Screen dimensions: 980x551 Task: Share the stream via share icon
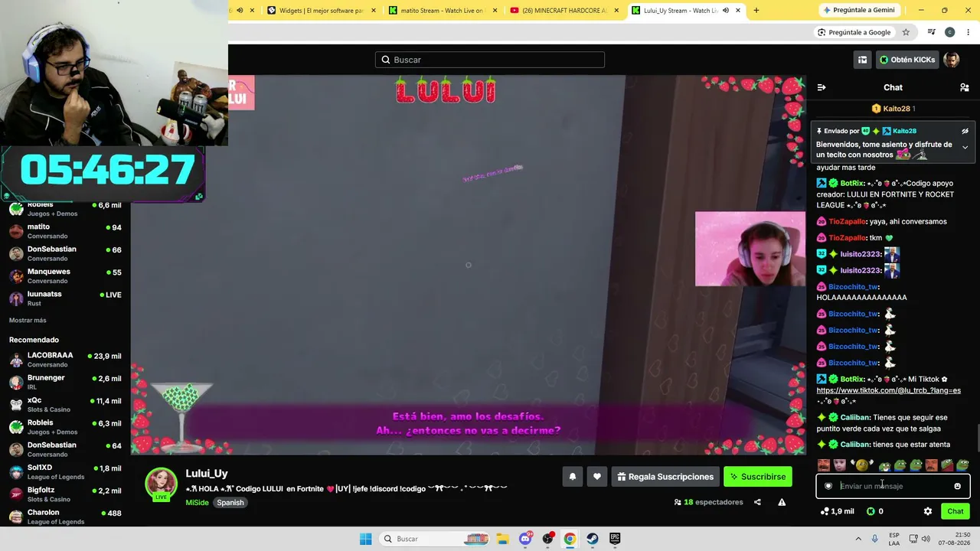(x=757, y=502)
